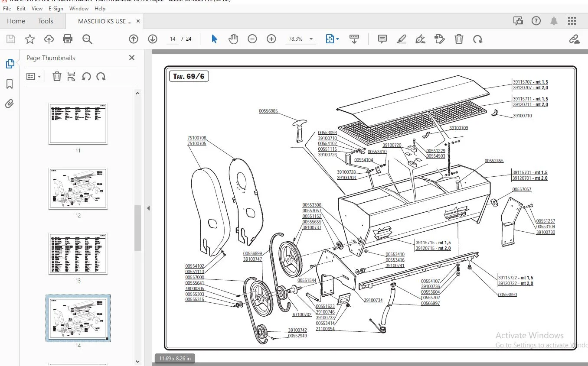Screen dimensions: 588x366
Task: Toggle the Page Thumbnails sidebar icon
Action: (x=10, y=64)
